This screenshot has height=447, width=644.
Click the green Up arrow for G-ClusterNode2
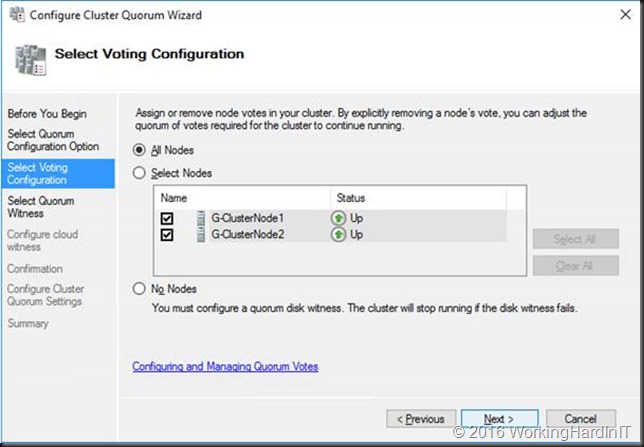(338, 235)
